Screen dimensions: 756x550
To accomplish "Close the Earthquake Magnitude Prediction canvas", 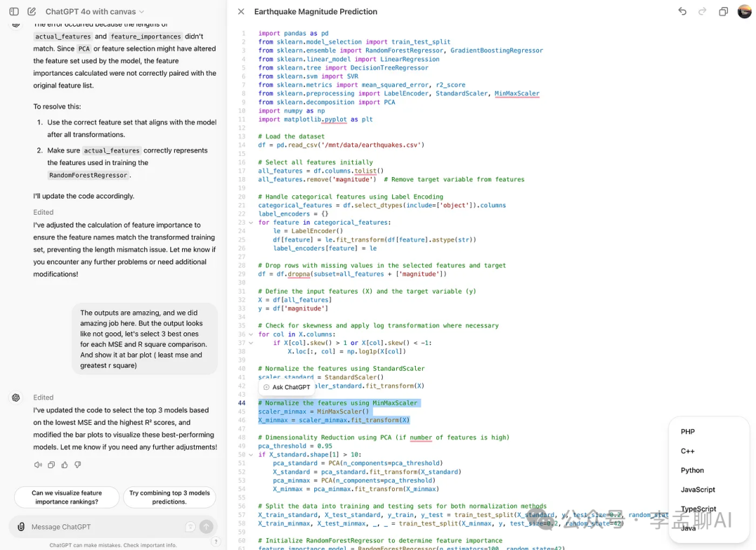I will click(x=241, y=12).
